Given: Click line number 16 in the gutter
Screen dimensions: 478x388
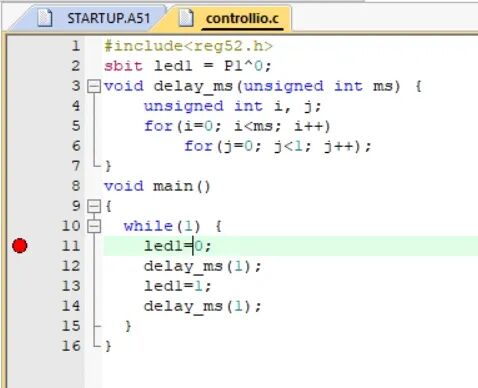Looking at the screenshot, I should tap(71, 346).
